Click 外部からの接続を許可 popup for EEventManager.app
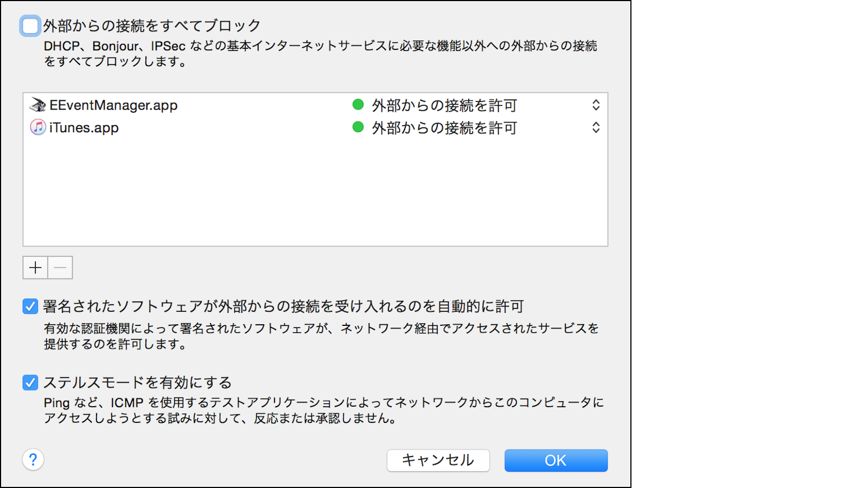868x488 pixels. pyautogui.click(x=444, y=105)
